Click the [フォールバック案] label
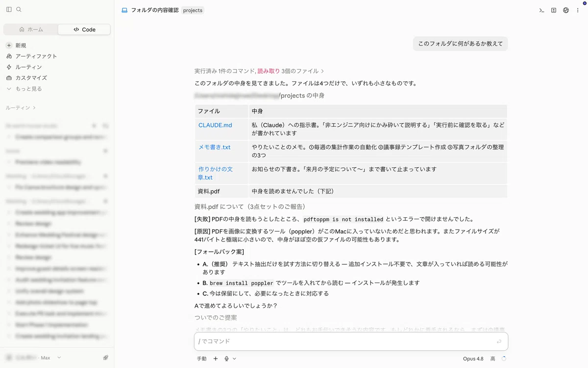The image size is (588, 368). pyautogui.click(x=219, y=252)
